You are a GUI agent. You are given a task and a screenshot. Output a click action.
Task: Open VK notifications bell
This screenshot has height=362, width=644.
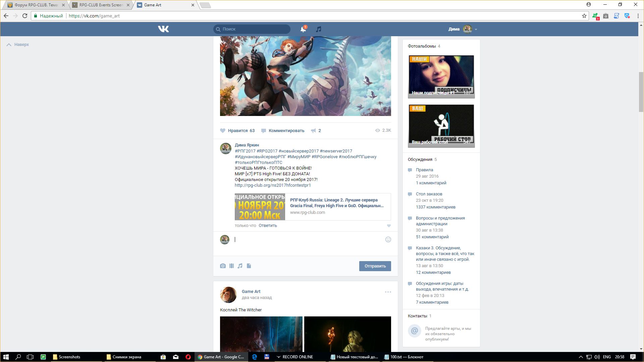[303, 29]
